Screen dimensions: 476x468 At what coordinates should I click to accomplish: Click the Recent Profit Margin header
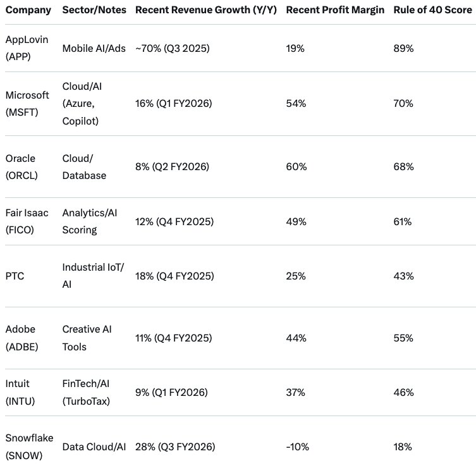pyautogui.click(x=335, y=10)
